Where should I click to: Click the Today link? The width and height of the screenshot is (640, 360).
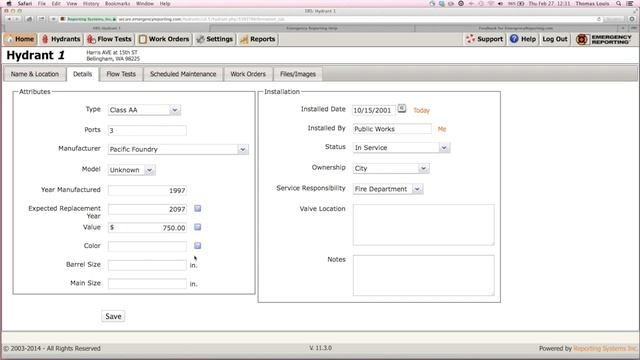(x=421, y=110)
